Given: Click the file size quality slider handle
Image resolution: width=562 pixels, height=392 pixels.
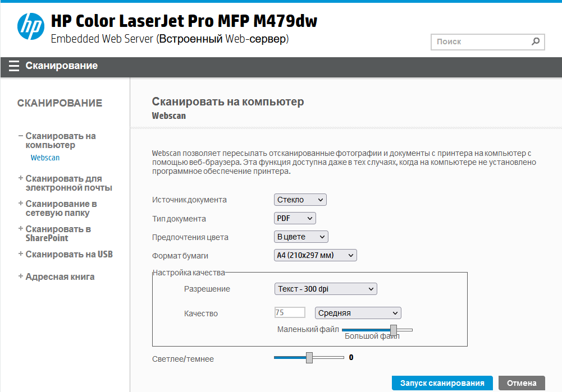Looking at the screenshot, I should coord(394,330).
